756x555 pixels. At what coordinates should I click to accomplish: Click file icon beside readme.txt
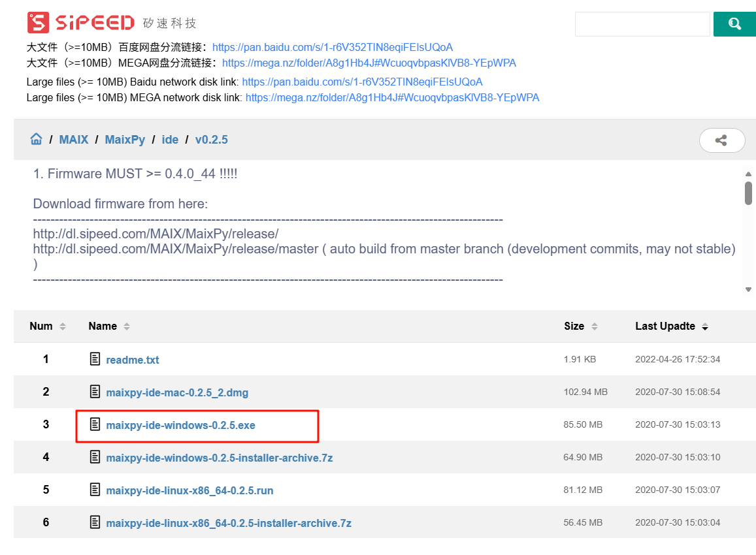[95, 359]
